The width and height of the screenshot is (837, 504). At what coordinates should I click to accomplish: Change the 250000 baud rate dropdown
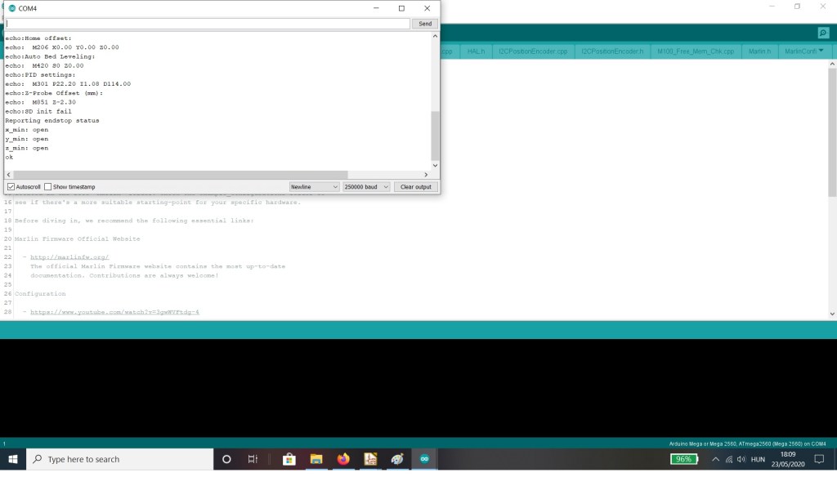[365, 187]
